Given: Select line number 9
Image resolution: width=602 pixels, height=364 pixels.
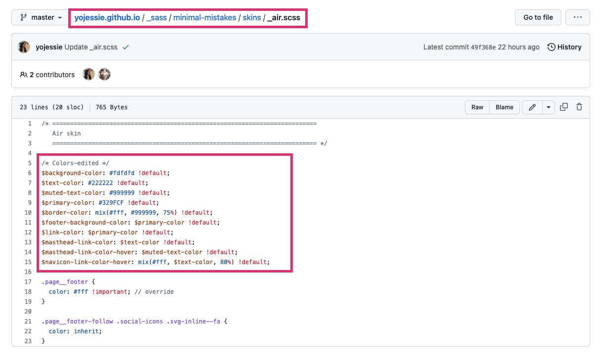Looking at the screenshot, I should [x=30, y=203].
